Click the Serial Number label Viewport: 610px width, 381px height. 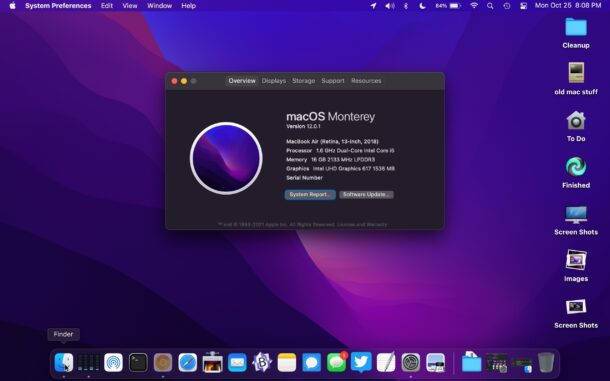coord(304,178)
